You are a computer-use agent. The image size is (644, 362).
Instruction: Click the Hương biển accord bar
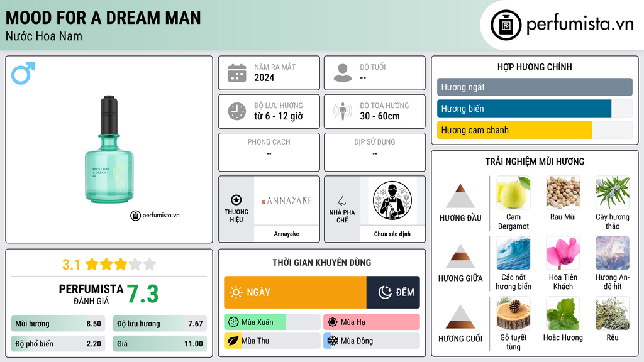click(535, 108)
